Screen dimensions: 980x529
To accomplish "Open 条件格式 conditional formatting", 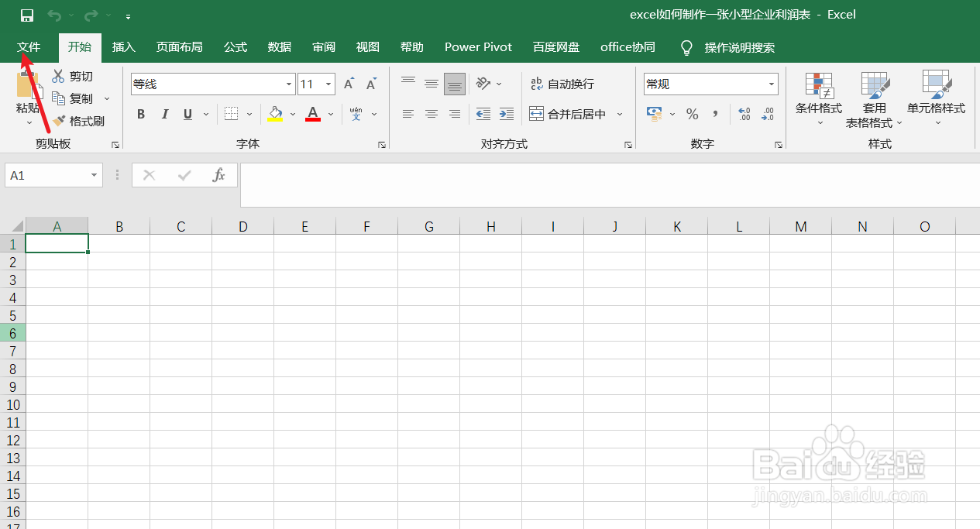I will click(x=819, y=100).
